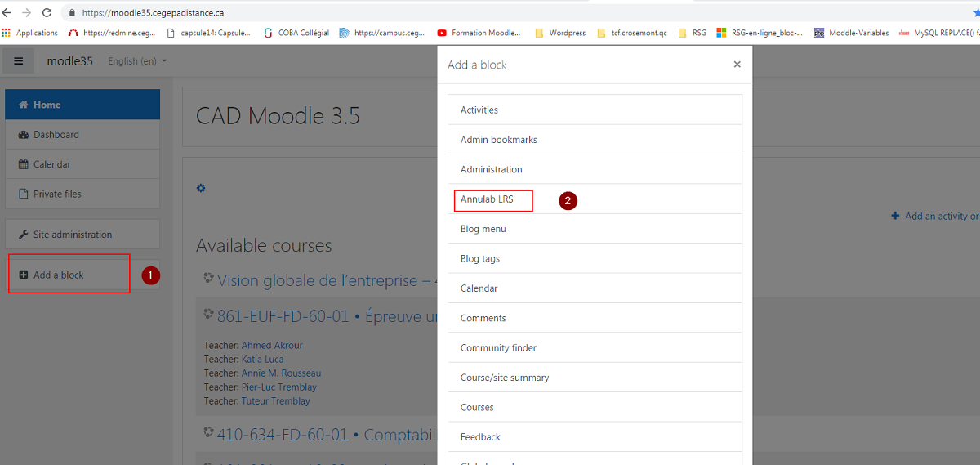Pick the Course/site summary block

505,378
